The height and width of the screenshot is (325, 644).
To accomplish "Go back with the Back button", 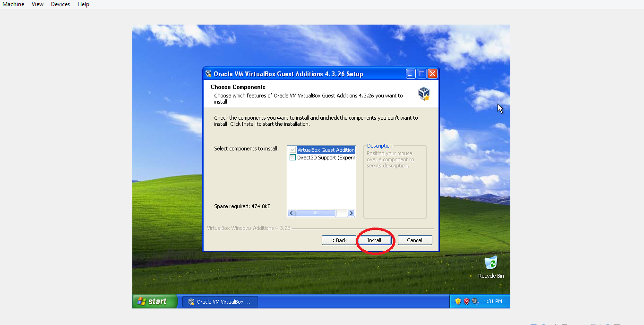I will [339, 240].
